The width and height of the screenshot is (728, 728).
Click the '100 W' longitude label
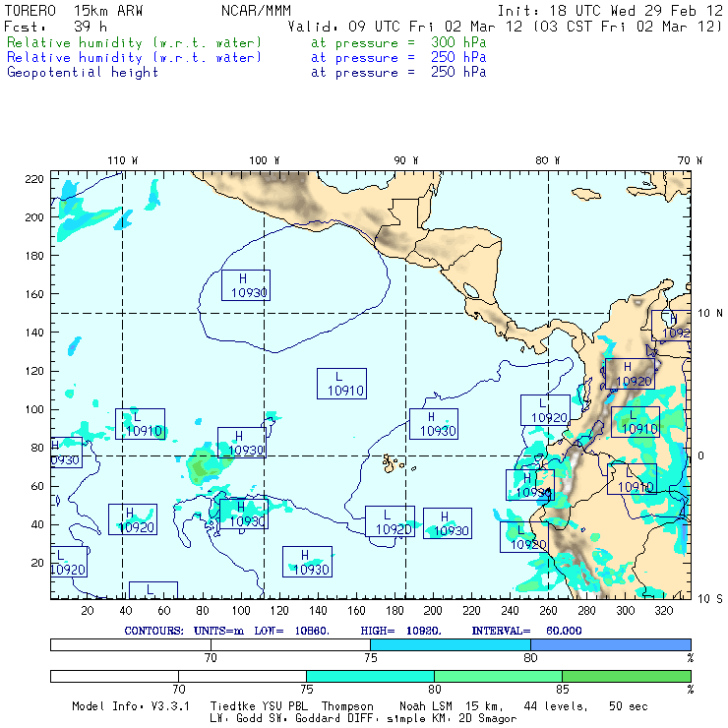265,160
